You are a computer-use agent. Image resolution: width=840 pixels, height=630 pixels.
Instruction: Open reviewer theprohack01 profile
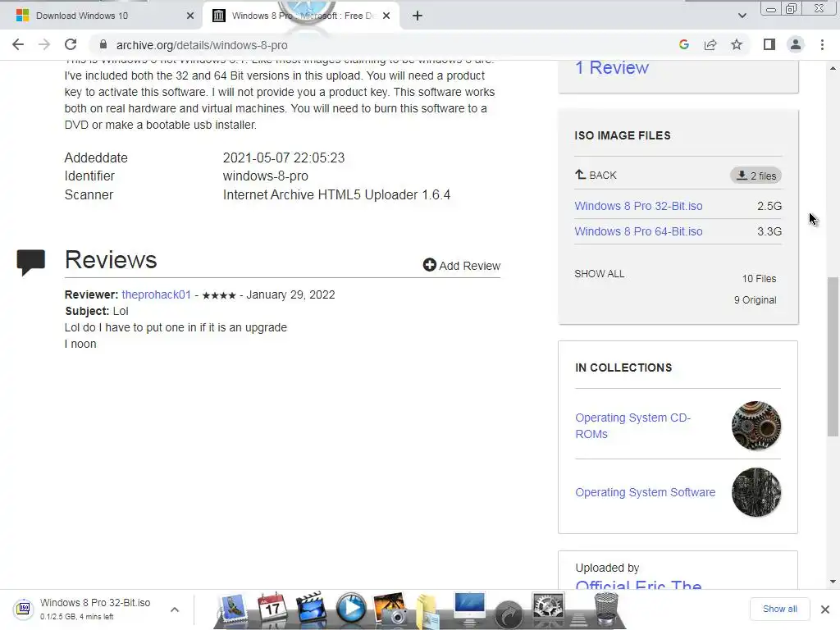[156, 294]
